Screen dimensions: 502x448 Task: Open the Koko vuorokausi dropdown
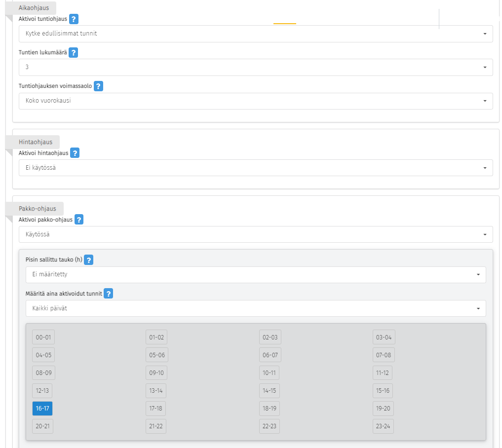pos(256,101)
